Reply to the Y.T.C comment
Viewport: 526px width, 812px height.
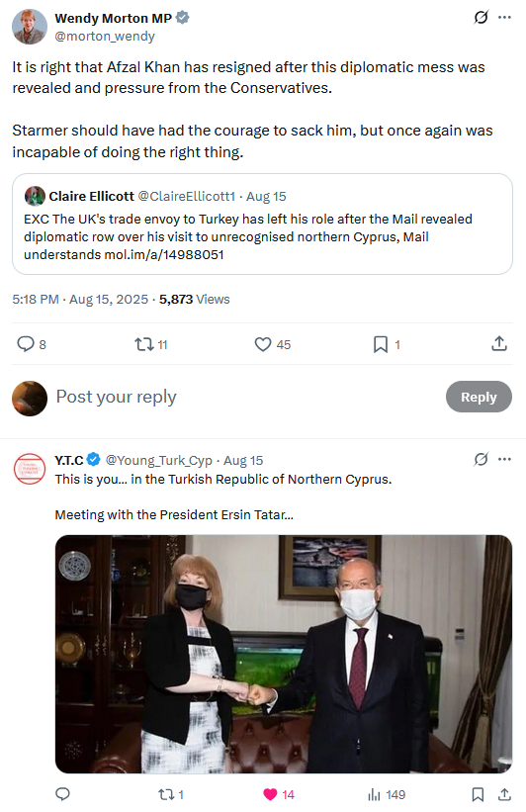pyautogui.click(x=62, y=794)
